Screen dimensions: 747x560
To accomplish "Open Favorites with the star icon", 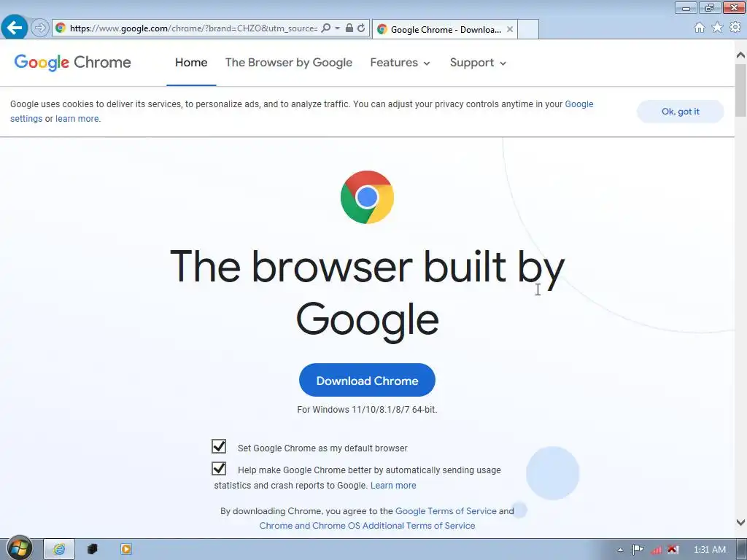I will pyautogui.click(x=717, y=28).
